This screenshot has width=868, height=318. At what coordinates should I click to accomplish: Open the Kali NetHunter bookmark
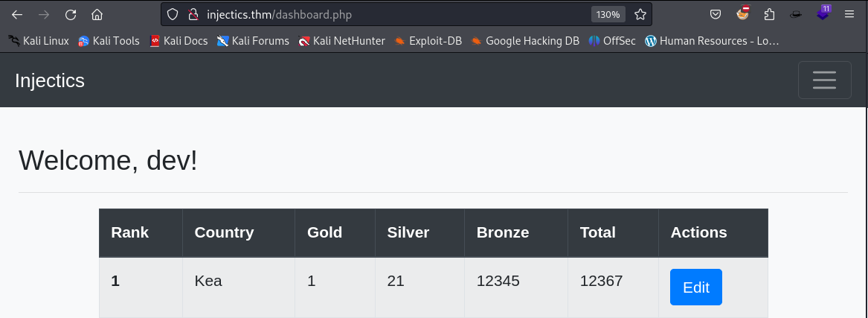[341, 40]
